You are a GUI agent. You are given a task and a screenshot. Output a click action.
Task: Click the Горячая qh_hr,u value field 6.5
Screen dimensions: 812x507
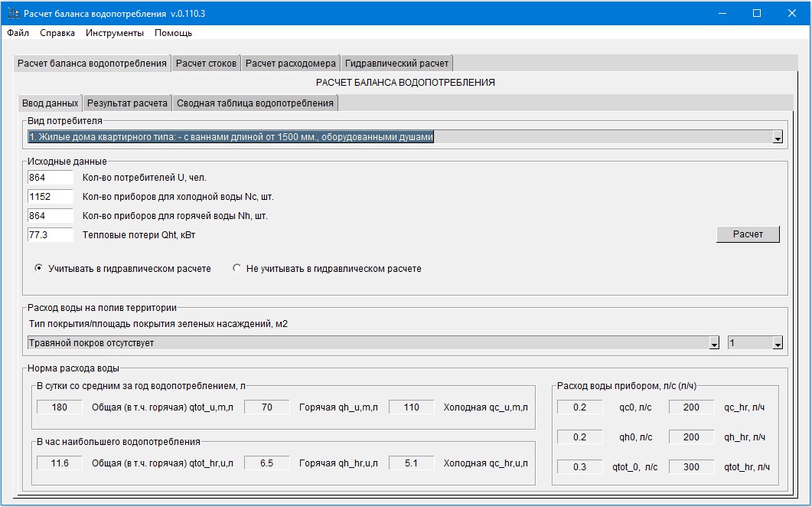(266, 463)
